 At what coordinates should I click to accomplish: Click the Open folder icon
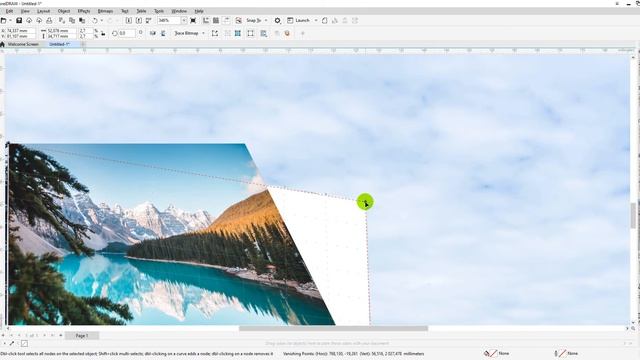[x=4, y=20]
